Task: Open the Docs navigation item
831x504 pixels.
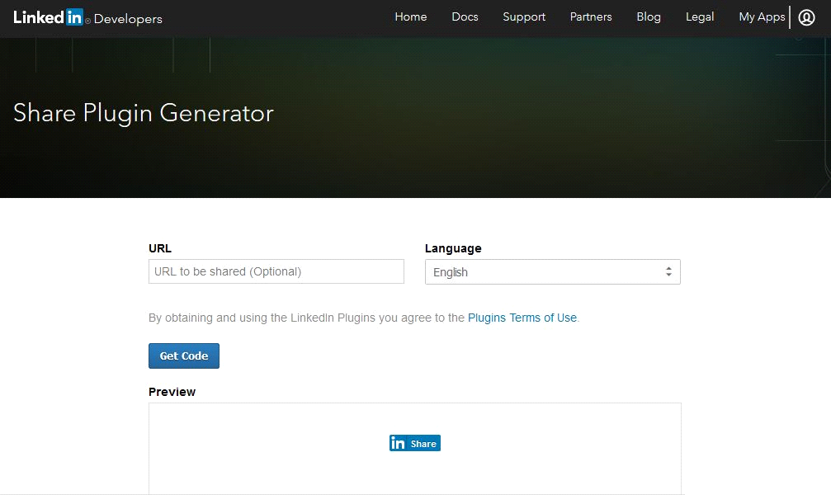Action: pos(465,17)
